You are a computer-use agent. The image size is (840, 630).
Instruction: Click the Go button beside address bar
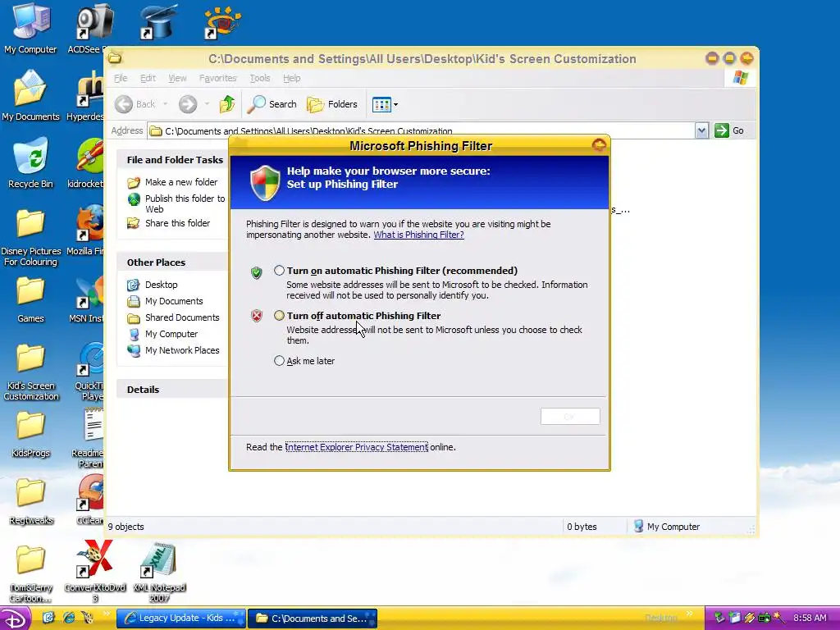(729, 130)
